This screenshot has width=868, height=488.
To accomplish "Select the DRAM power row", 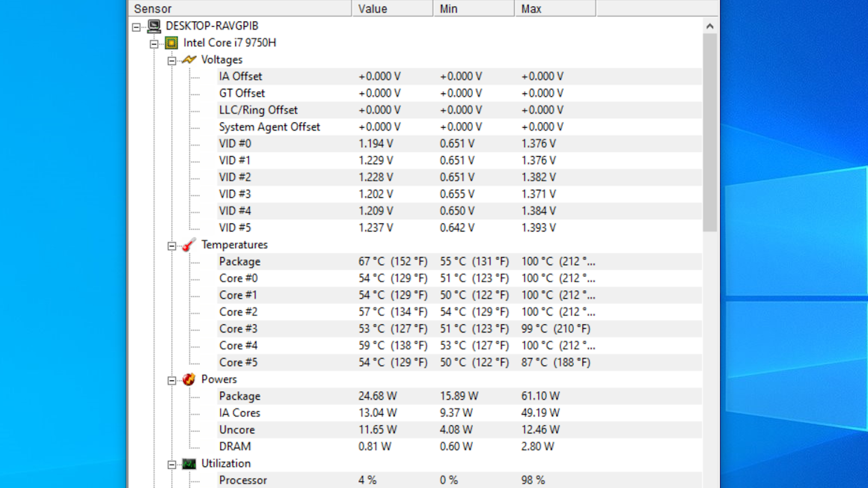I will pos(460,447).
